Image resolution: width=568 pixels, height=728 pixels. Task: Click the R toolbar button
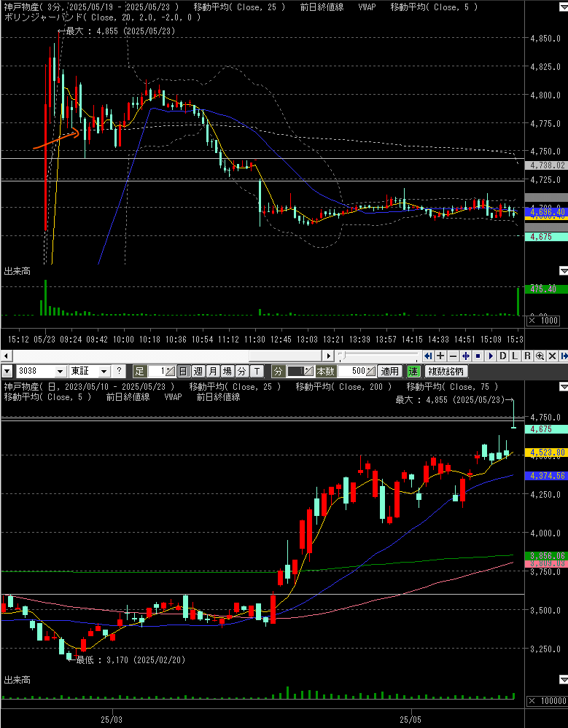528,356
